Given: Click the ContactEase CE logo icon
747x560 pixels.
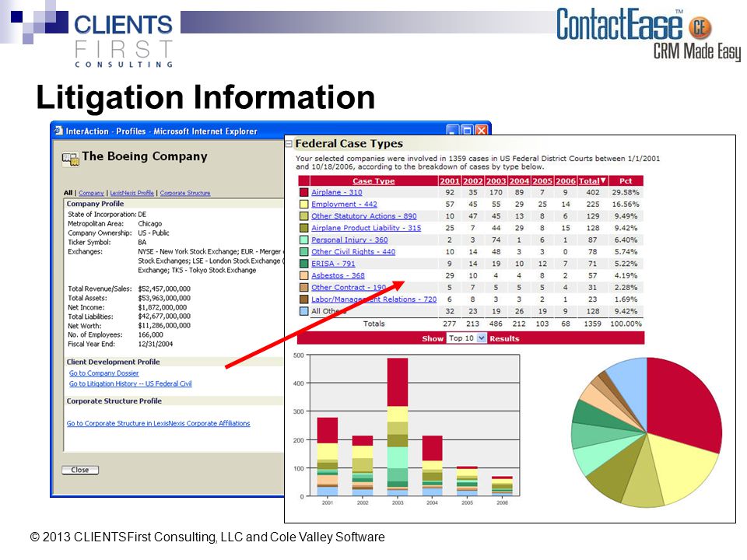Looking at the screenshot, I should 700,28.
